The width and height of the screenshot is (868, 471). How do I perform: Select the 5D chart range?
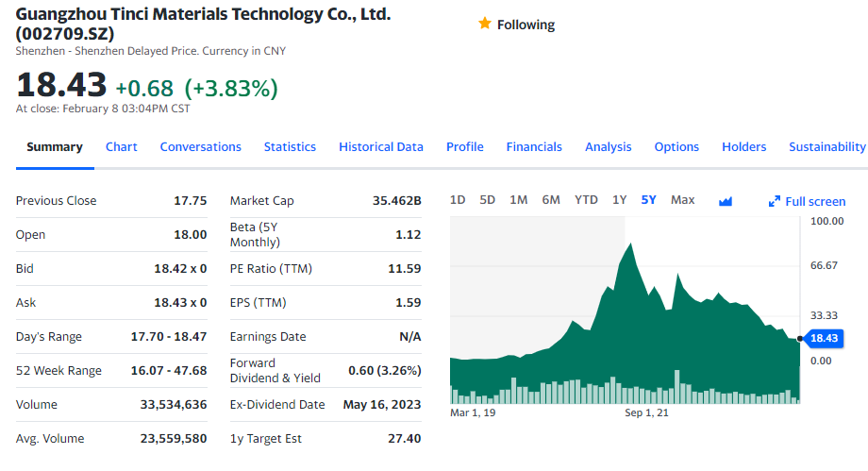coord(487,200)
